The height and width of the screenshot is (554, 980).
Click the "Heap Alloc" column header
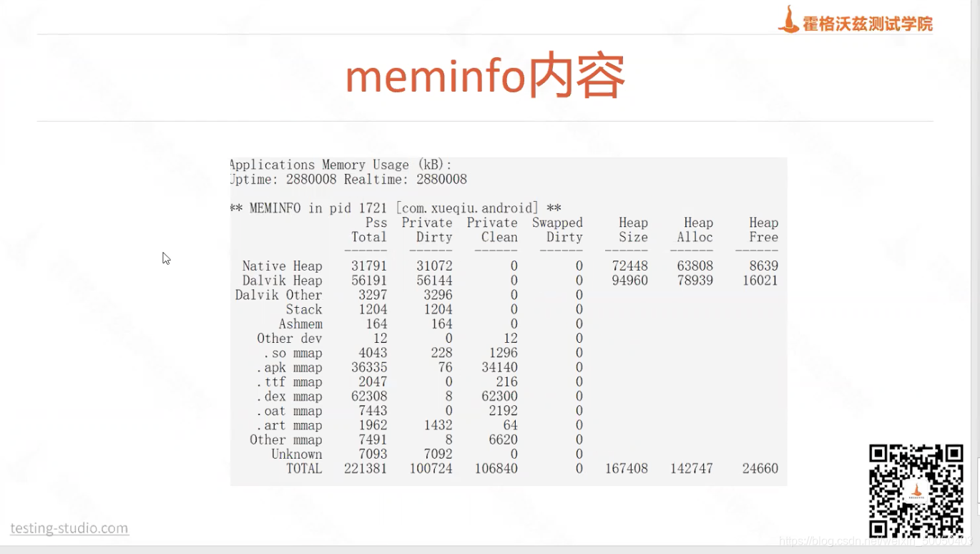coord(695,230)
